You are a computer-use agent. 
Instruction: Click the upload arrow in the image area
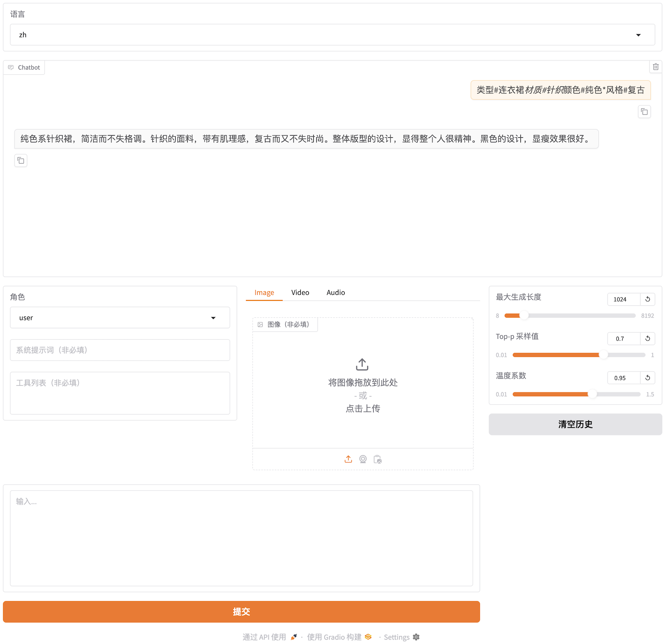(362, 364)
